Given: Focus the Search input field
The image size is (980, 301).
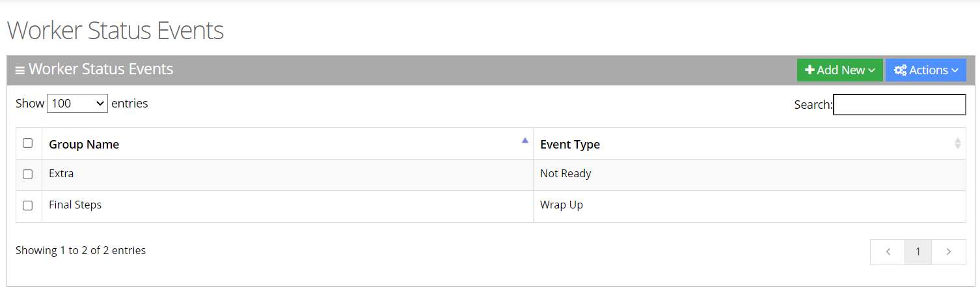Looking at the screenshot, I should click(x=899, y=104).
